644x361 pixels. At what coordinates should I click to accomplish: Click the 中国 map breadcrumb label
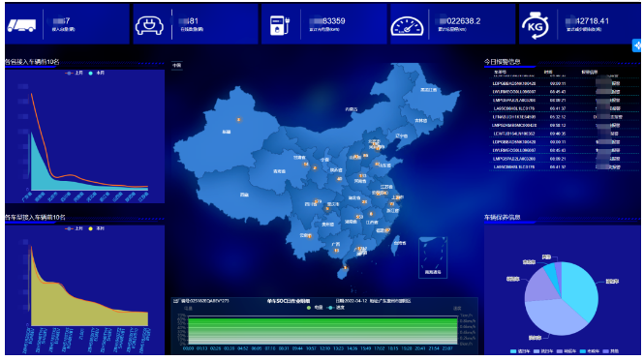point(176,65)
